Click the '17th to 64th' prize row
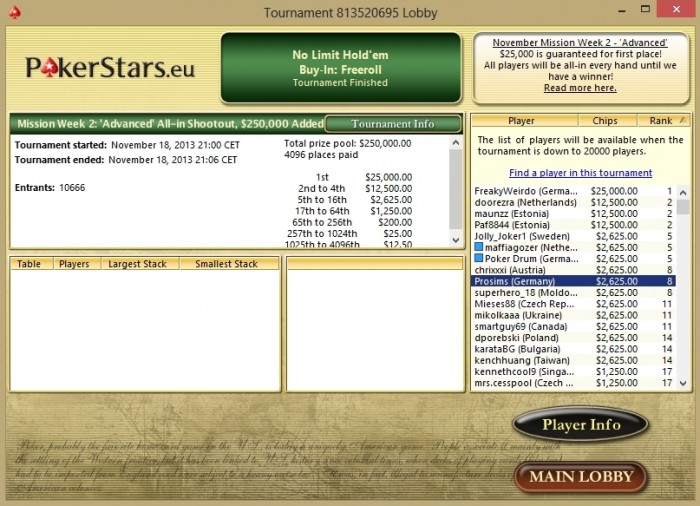The width and height of the screenshot is (700, 506). pyautogui.click(x=348, y=211)
